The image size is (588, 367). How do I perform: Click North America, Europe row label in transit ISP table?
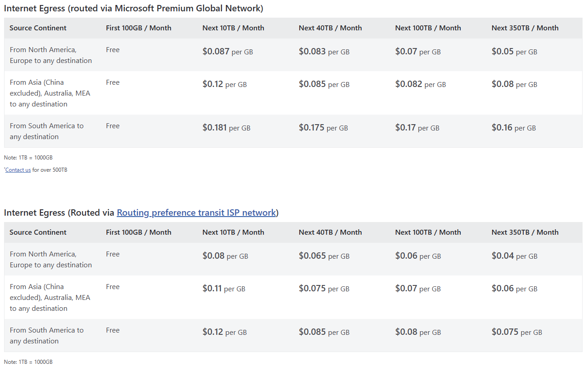tap(51, 260)
